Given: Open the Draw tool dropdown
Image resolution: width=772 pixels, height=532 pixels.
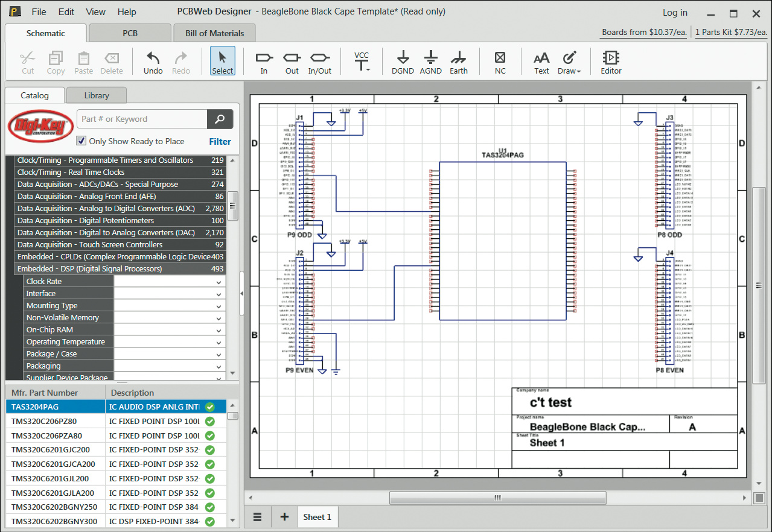Looking at the screenshot, I should (x=569, y=62).
